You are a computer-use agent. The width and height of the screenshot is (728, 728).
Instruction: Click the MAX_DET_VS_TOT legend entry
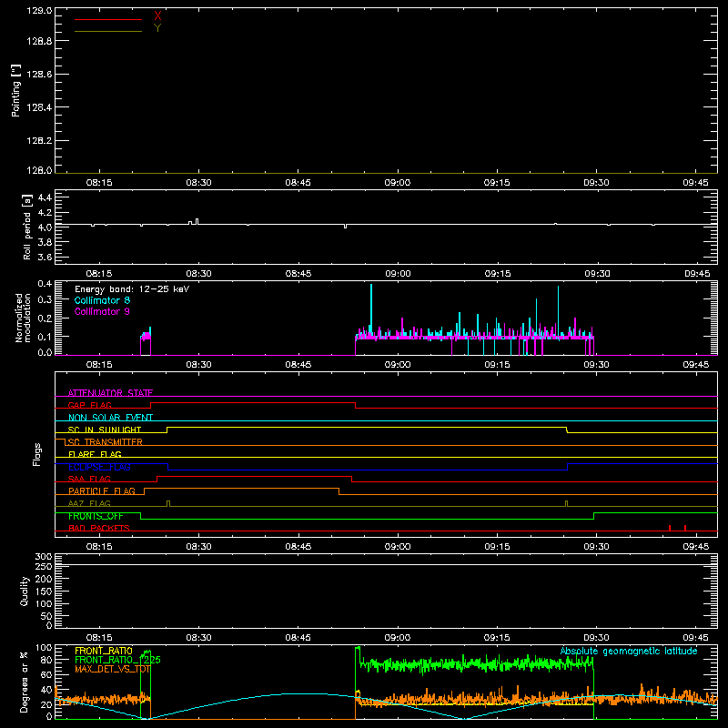click(x=112, y=669)
